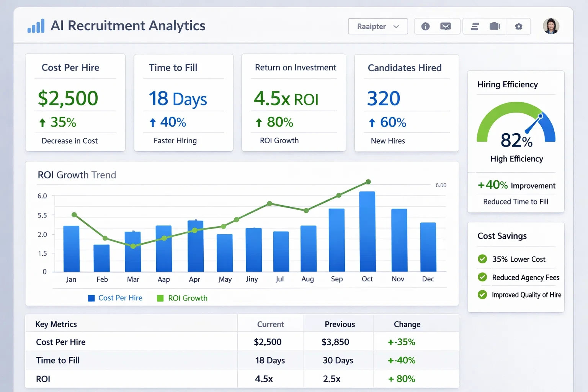588x392 pixels.
Task: Click the New Hires label
Action: pos(388,141)
